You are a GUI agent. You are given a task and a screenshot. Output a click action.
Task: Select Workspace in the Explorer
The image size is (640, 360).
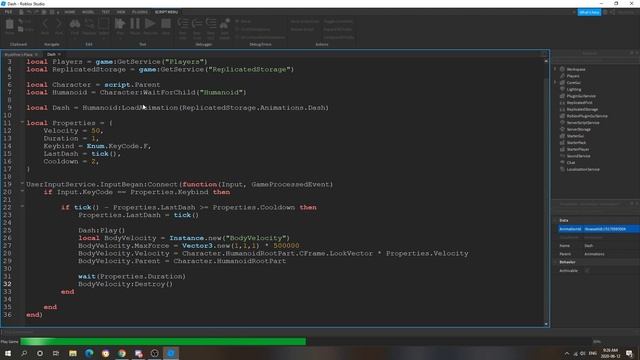click(x=576, y=69)
